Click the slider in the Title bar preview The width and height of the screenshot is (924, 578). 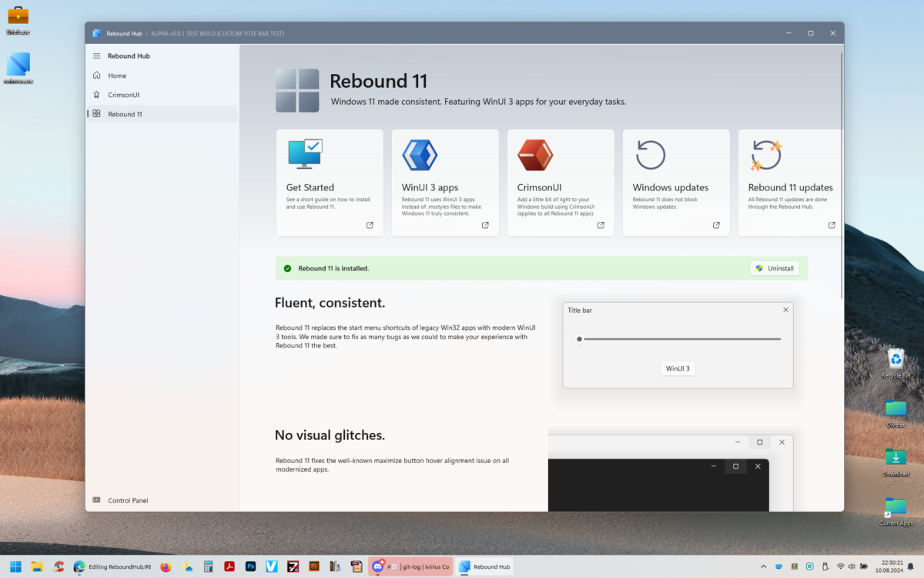pos(579,338)
